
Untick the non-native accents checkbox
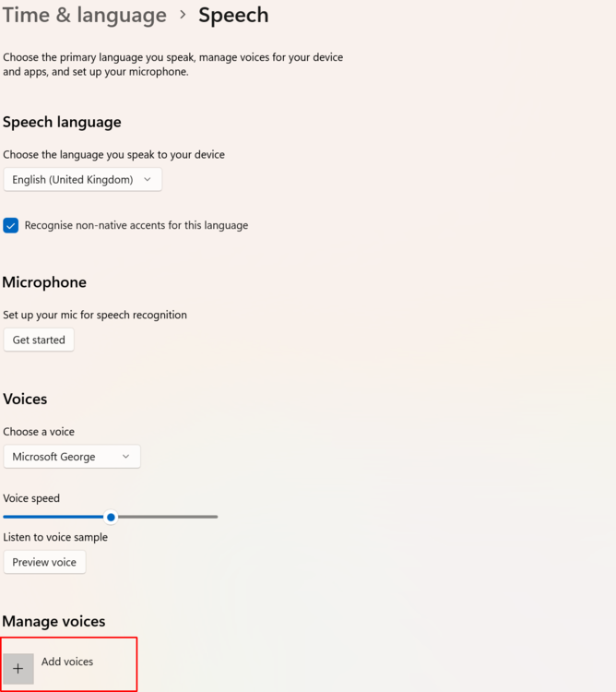coord(11,225)
